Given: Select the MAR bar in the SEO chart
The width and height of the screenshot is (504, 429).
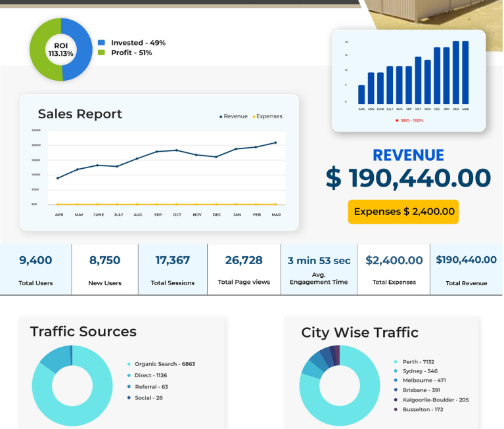Looking at the screenshot, I should (465, 72).
